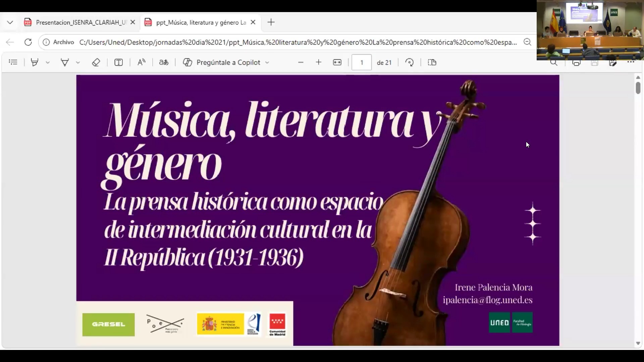Viewport: 644px width, 362px height.
Task: Click the Comunidad de Madrid logo
Action: pyautogui.click(x=277, y=324)
